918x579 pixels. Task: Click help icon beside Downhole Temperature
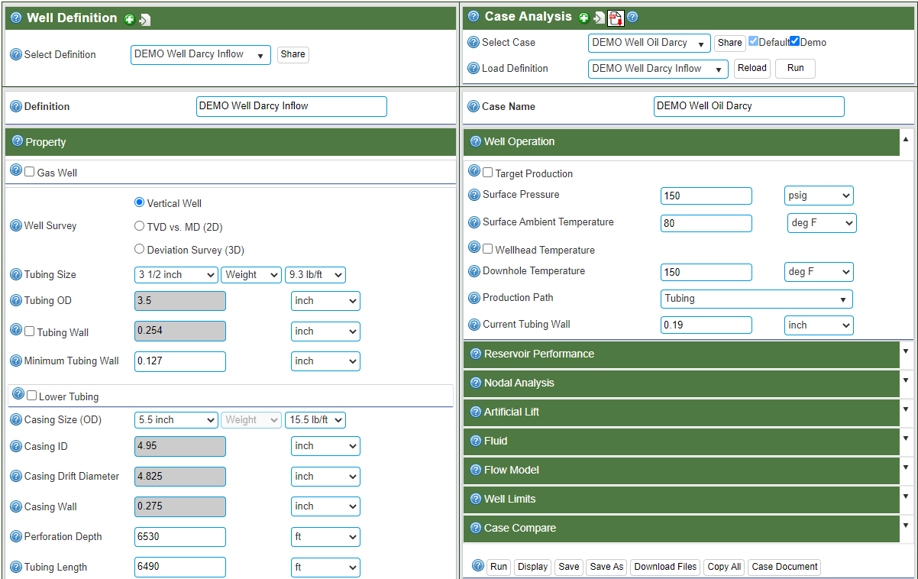474,272
